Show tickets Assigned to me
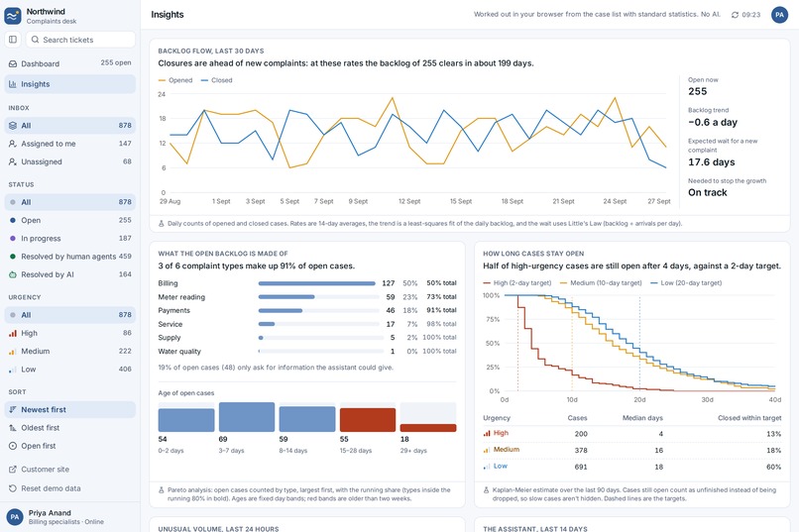799x532 pixels. pyautogui.click(x=70, y=144)
